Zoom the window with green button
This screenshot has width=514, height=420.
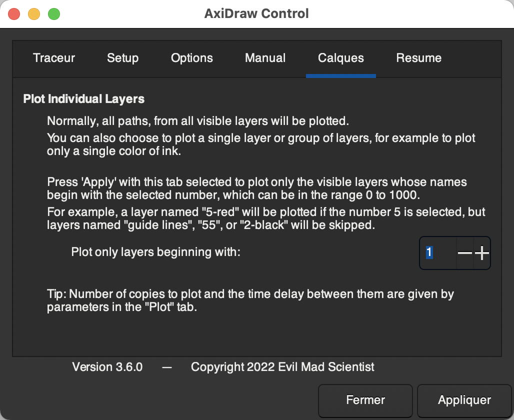[x=54, y=14]
